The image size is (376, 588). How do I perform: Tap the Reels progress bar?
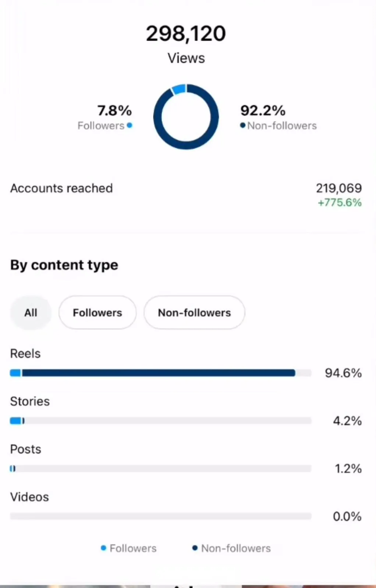click(x=161, y=373)
